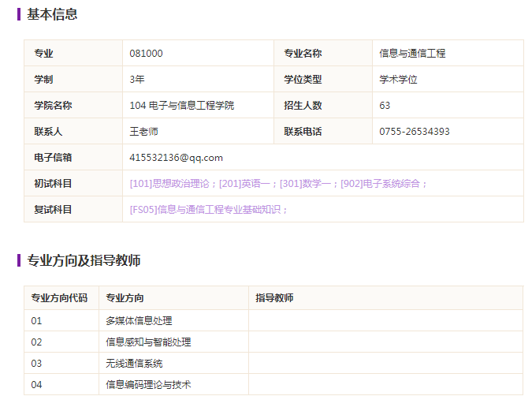Click the 指导教师 column header
Screen dimensions: 532x411
coord(385,298)
